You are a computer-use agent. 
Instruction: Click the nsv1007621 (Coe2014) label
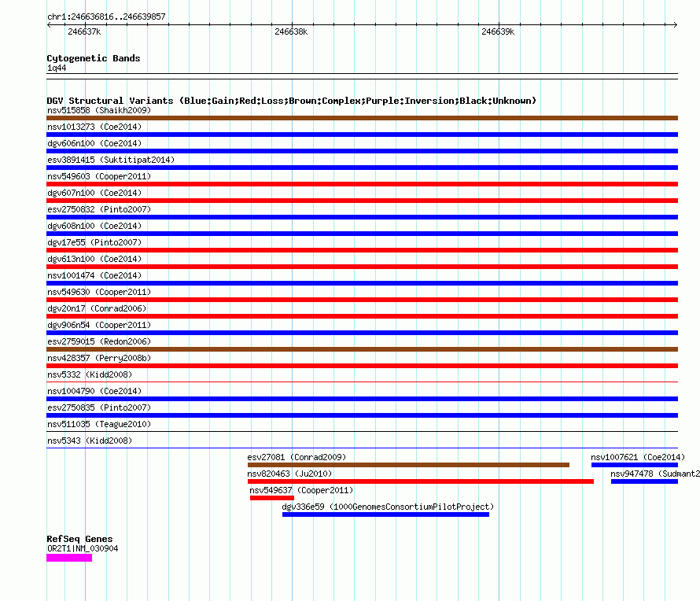(x=638, y=457)
